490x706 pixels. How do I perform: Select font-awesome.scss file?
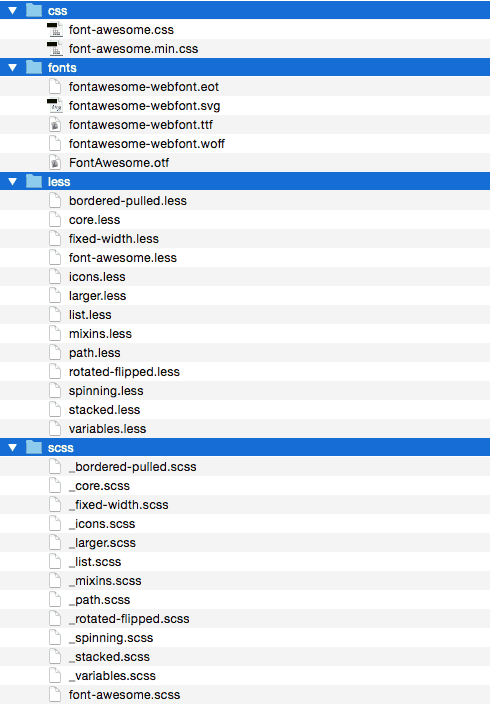tap(245, 695)
